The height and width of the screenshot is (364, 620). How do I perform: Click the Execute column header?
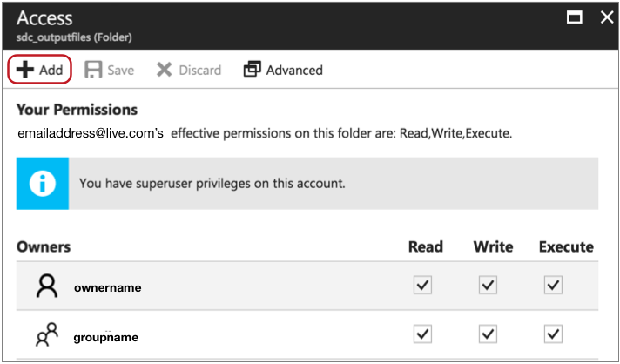tap(566, 246)
